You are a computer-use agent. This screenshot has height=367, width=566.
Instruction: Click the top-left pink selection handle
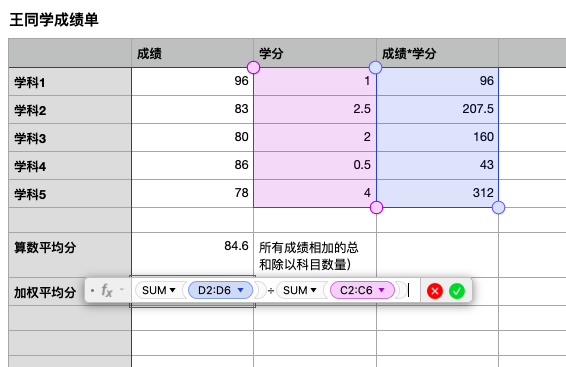pos(253,67)
